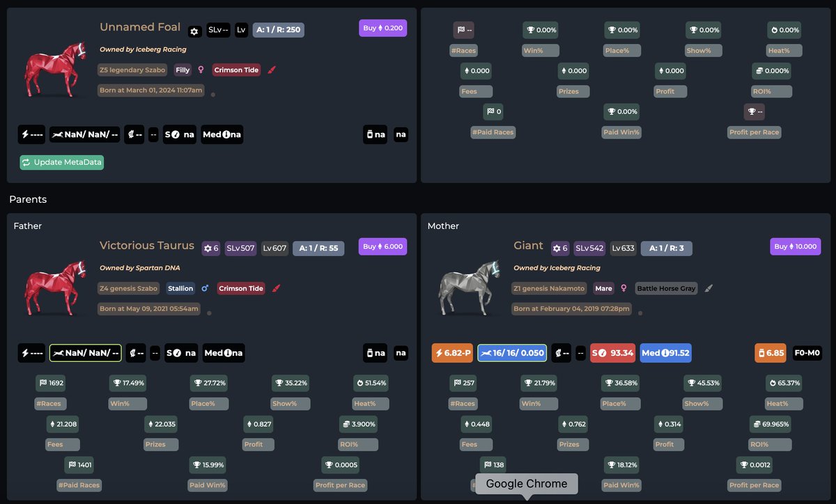Click the lightning speed badge on Unnamed Foal

(31, 134)
